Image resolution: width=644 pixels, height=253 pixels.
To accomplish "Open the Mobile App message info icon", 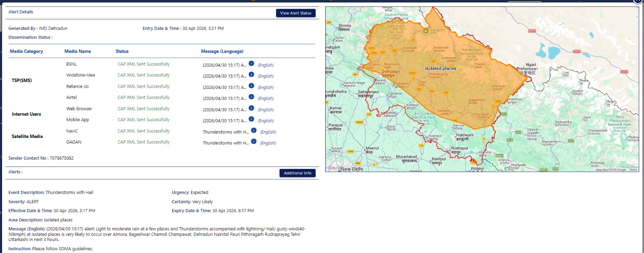I will tap(251, 119).
